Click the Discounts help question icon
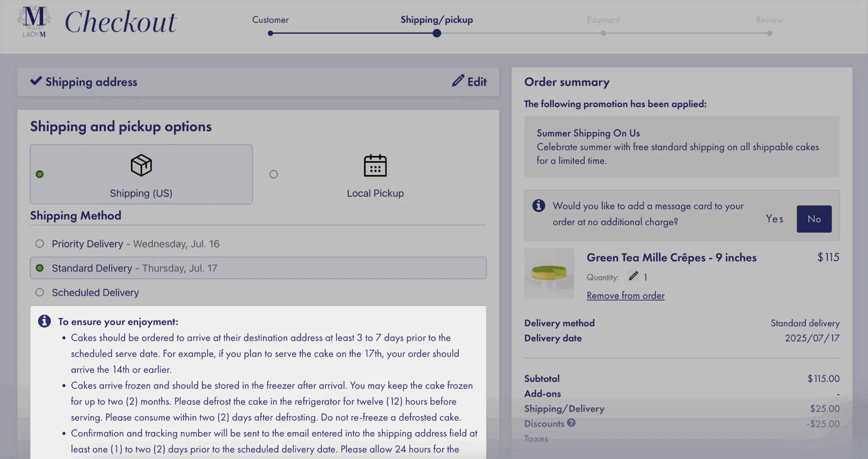 [571, 423]
